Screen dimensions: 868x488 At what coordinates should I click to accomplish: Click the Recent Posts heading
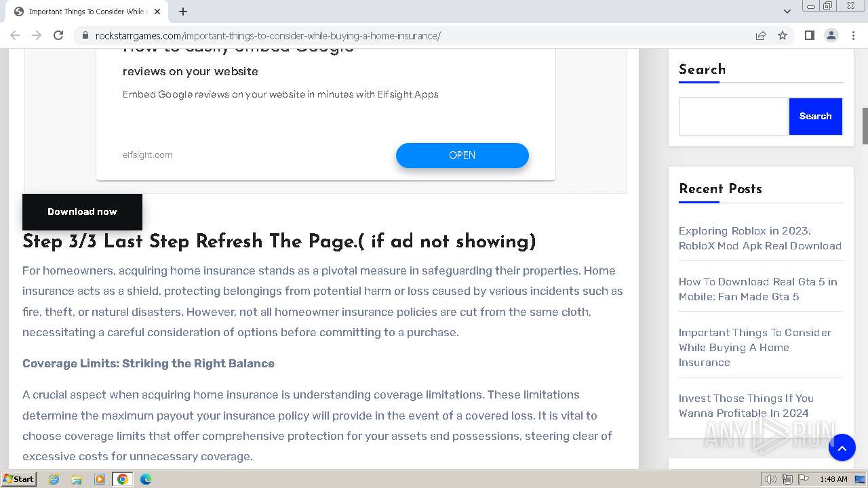point(720,189)
